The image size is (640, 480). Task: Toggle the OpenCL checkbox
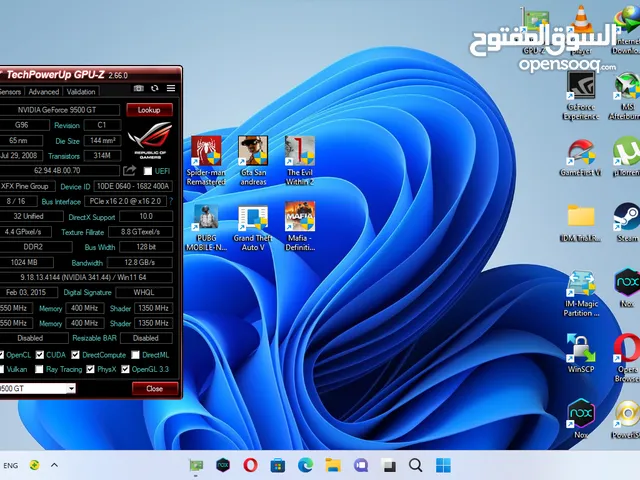point(2,355)
